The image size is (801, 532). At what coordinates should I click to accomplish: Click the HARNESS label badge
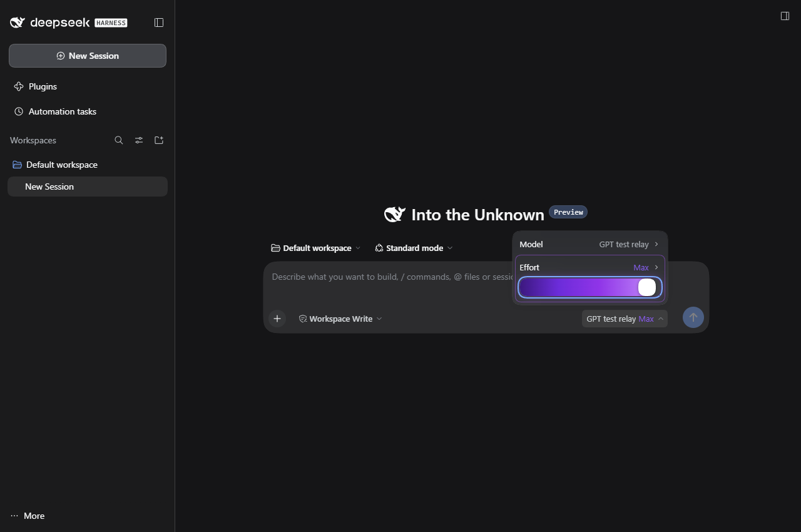coord(111,23)
